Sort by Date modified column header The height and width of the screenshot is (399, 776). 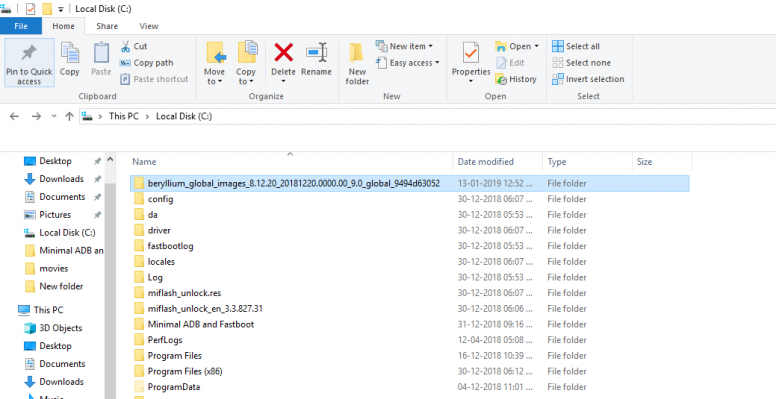click(x=485, y=162)
